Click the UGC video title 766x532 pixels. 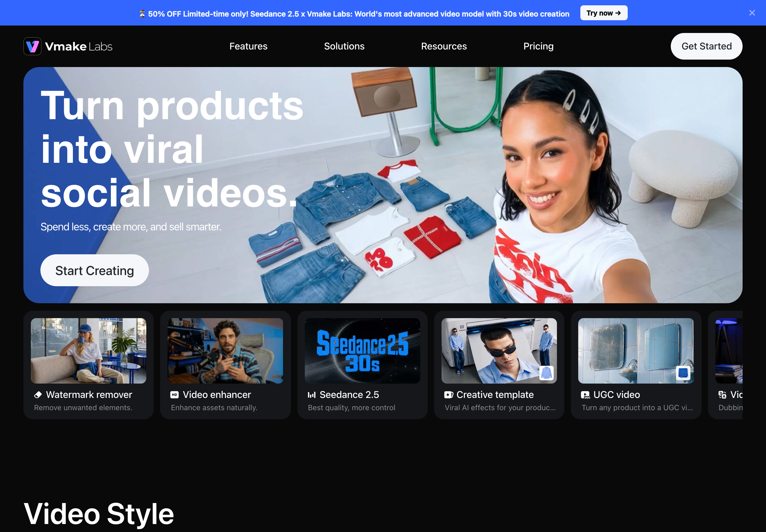(x=617, y=395)
